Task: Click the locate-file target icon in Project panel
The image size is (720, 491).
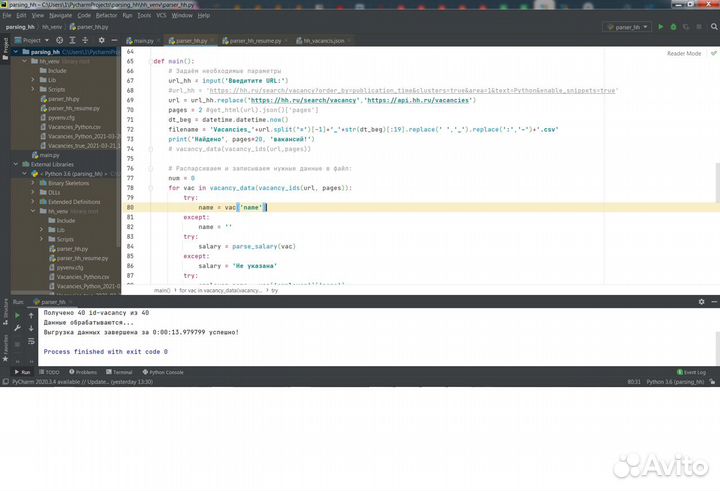Action: [59, 40]
